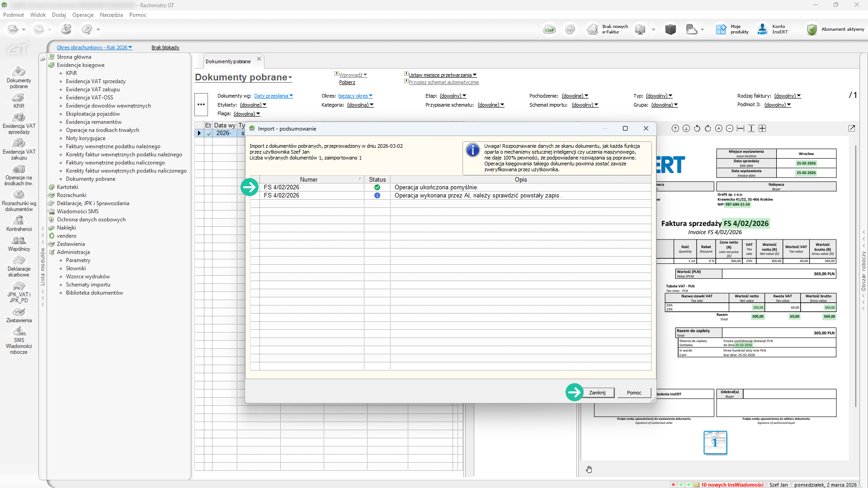Fit preview to page width
Image resolution: width=868 pixels, height=488 pixels.
[741, 128]
